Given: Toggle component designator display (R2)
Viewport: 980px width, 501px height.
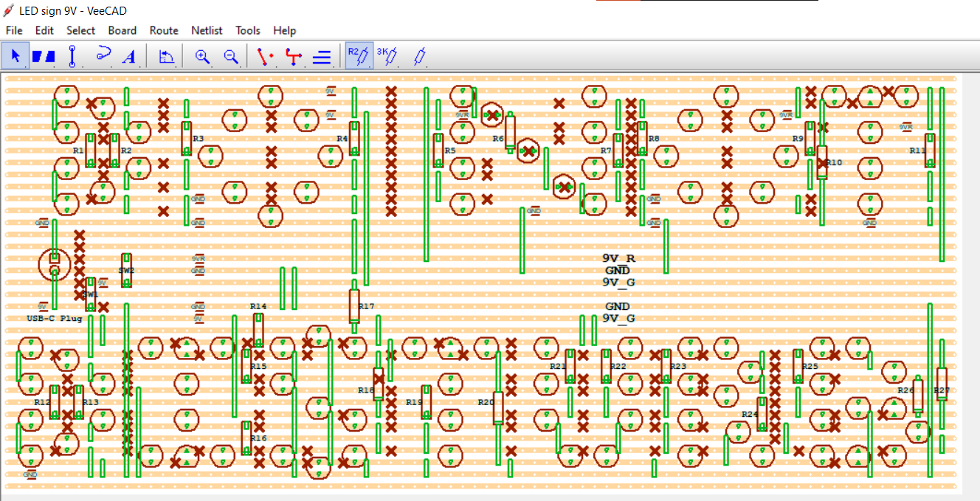Looking at the screenshot, I should [x=359, y=56].
